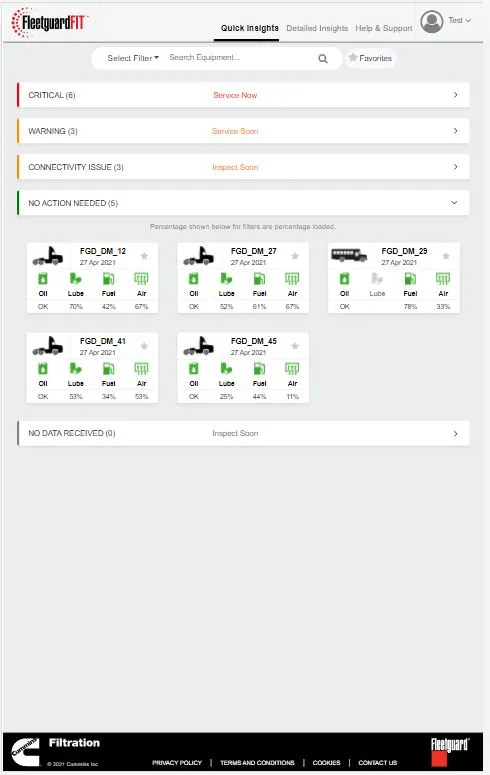Collapse the NO ACTION NEEDED (5) section
This screenshot has width=490, height=775.
tap(243, 203)
